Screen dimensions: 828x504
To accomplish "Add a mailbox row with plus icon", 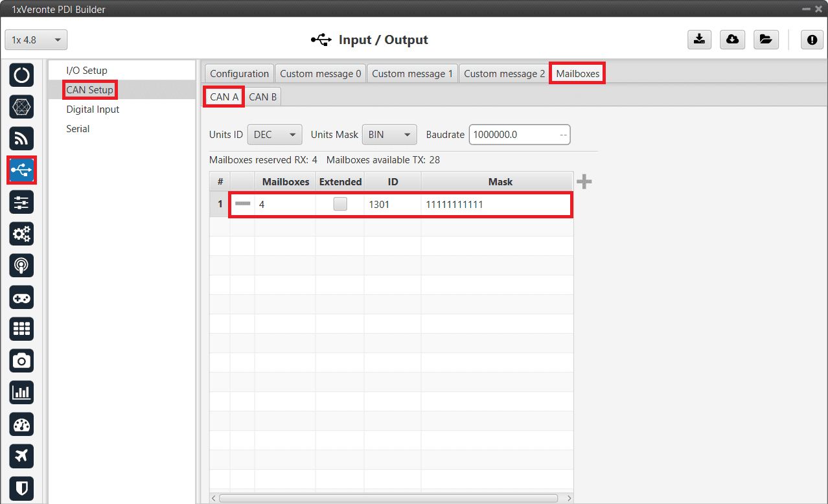I will coord(584,182).
